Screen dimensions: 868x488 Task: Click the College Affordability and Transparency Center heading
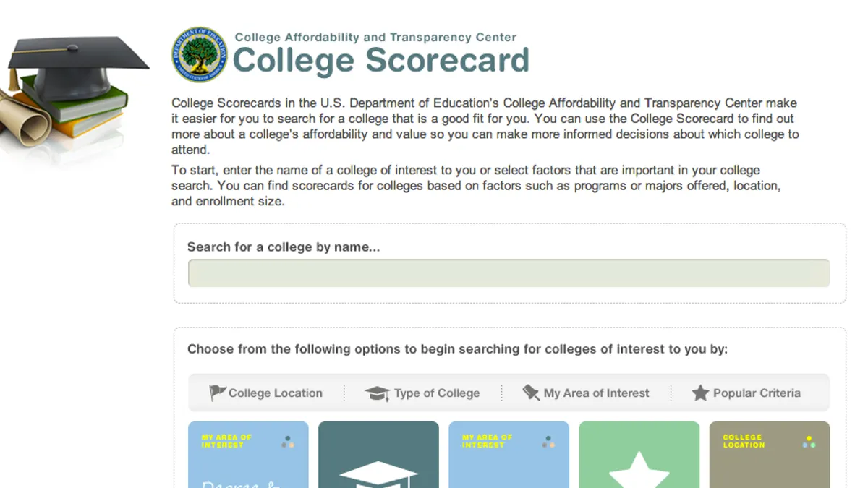click(376, 37)
